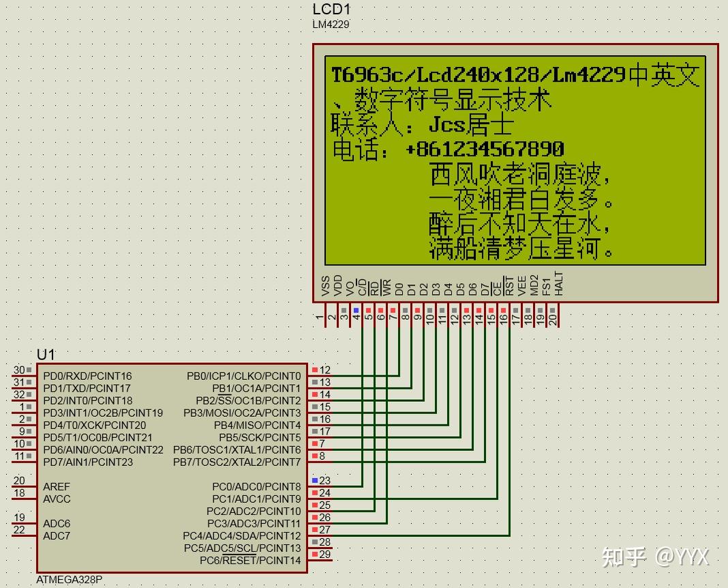Image resolution: width=728 pixels, height=588 pixels.
Task: Select the ATMEGA328P microcontroller body
Action: coord(170,464)
